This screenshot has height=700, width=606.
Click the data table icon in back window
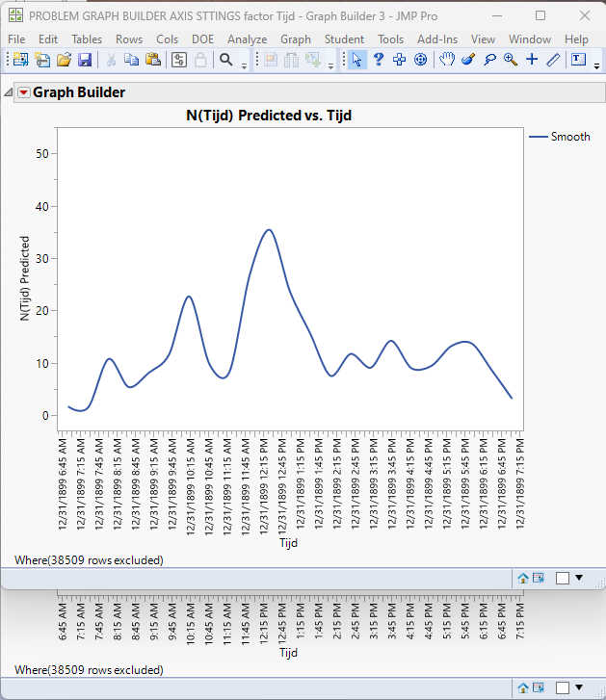pyautogui.click(x=539, y=687)
